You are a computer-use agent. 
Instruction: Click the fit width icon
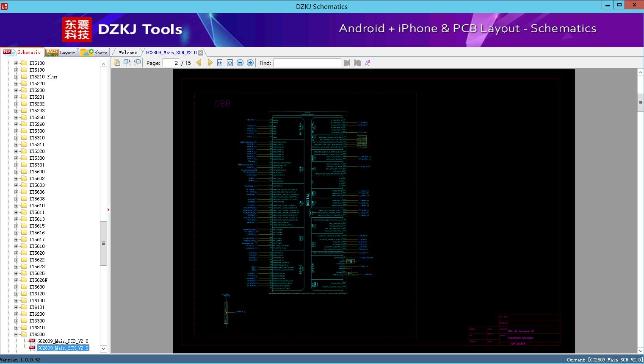tap(220, 63)
